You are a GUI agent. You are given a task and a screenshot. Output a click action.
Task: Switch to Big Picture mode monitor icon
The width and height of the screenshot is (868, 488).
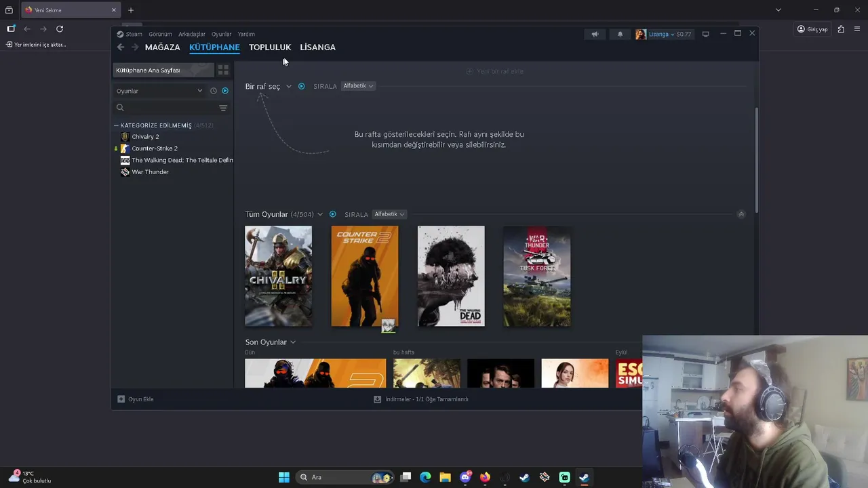705,34
